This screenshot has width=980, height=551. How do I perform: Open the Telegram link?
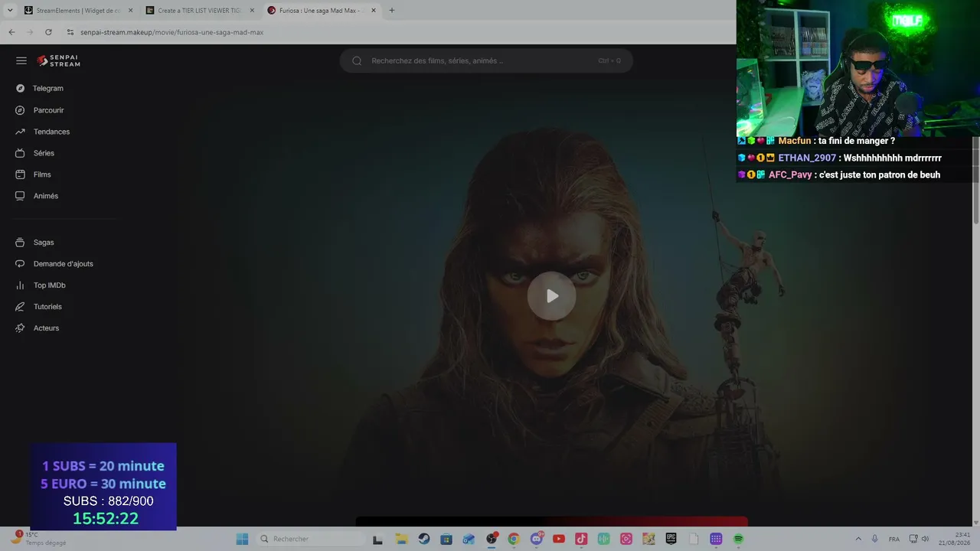click(x=48, y=89)
